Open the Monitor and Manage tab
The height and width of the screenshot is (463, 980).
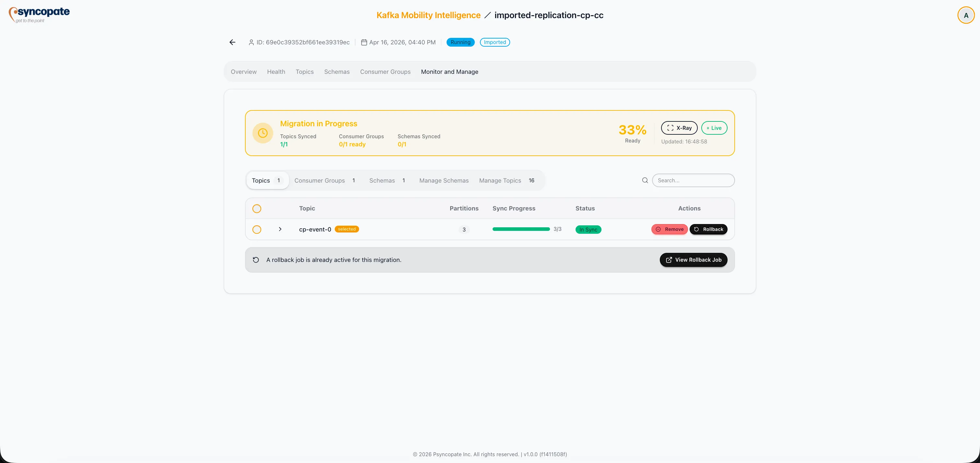pyautogui.click(x=450, y=72)
